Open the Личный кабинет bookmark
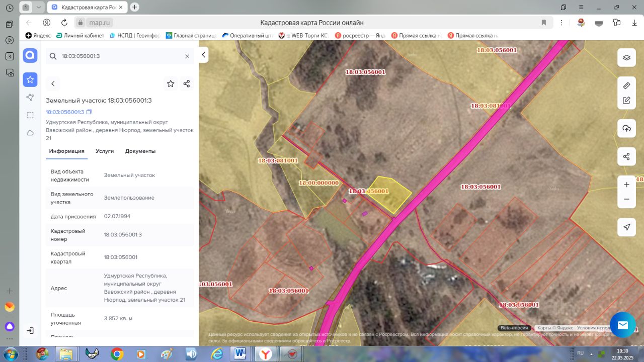The width and height of the screenshot is (644, 362). [80, 36]
